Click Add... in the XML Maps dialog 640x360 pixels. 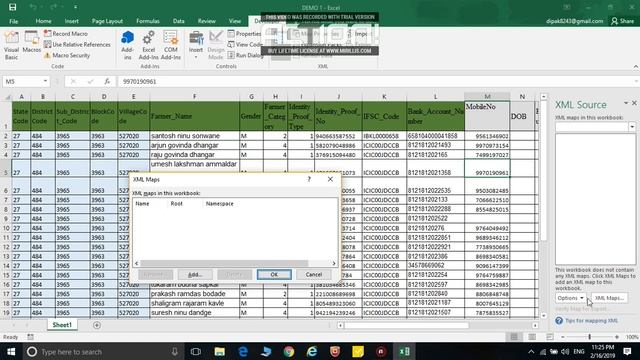(195, 275)
